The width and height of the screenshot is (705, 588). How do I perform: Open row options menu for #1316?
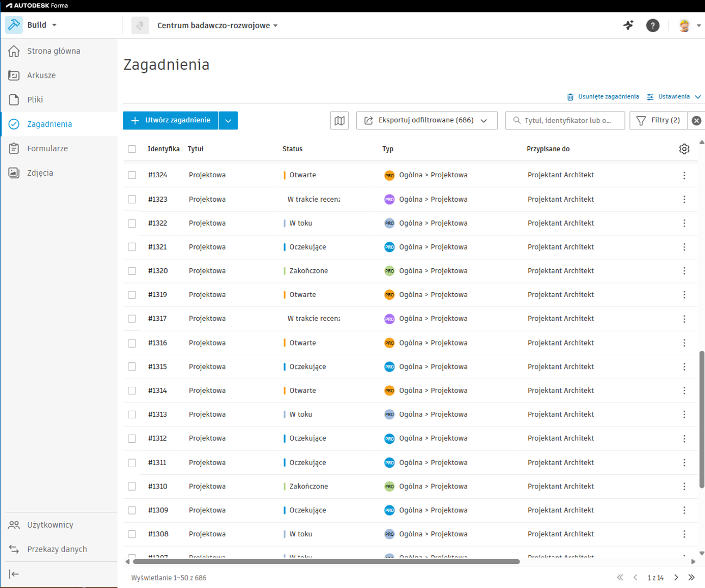click(684, 343)
